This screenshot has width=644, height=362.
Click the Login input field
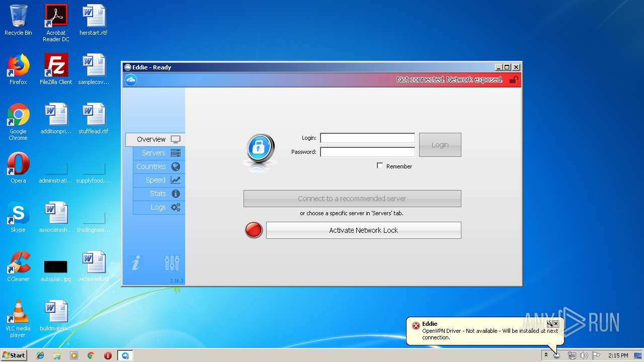[367, 138]
